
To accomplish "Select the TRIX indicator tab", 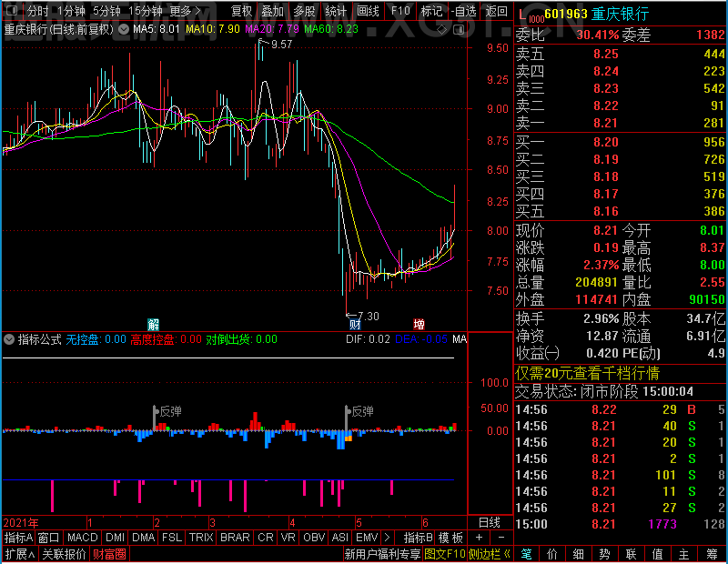I will [x=201, y=538].
